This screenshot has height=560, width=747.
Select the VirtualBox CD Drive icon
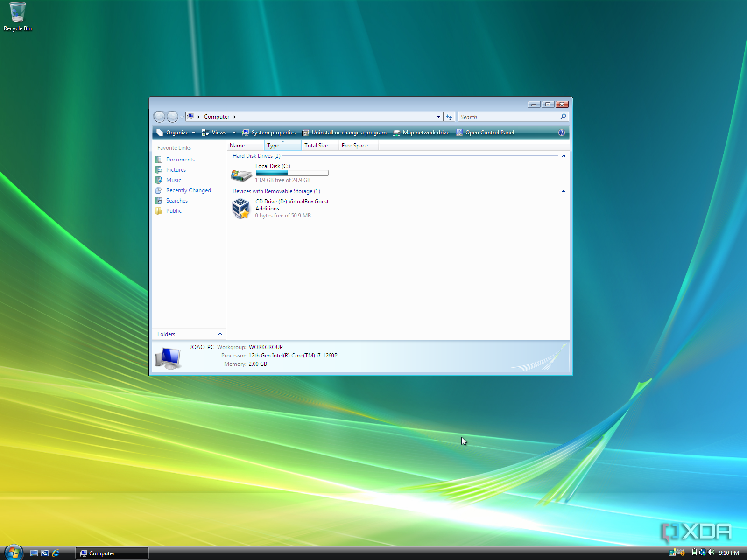tap(241, 209)
